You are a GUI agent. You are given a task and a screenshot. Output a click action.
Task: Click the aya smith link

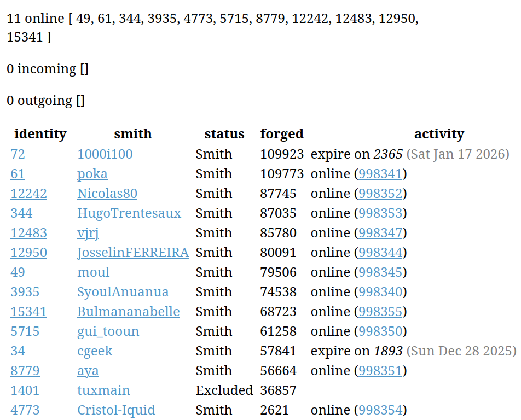tap(88, 371)
